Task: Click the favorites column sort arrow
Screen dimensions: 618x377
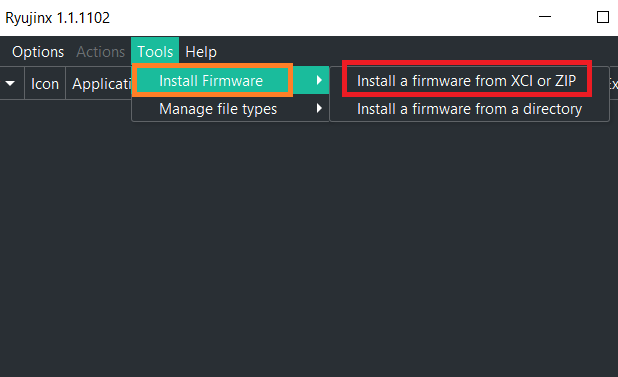Action: 10,84
